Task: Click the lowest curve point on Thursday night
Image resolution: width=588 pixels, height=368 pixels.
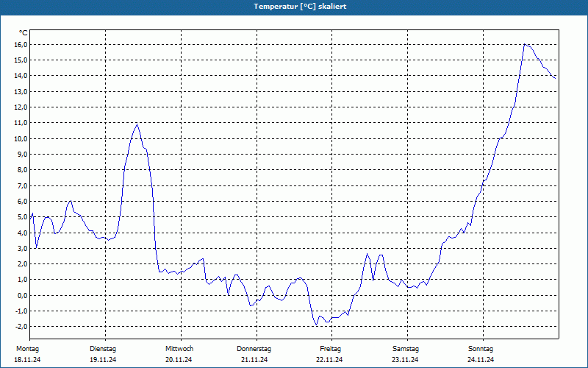Action: (x=317, y=325)
